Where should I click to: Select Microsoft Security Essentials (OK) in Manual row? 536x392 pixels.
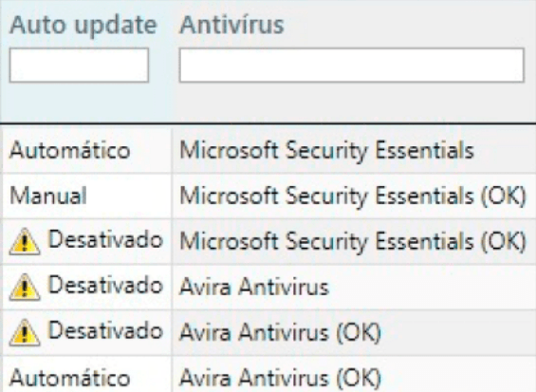(353, 196)
